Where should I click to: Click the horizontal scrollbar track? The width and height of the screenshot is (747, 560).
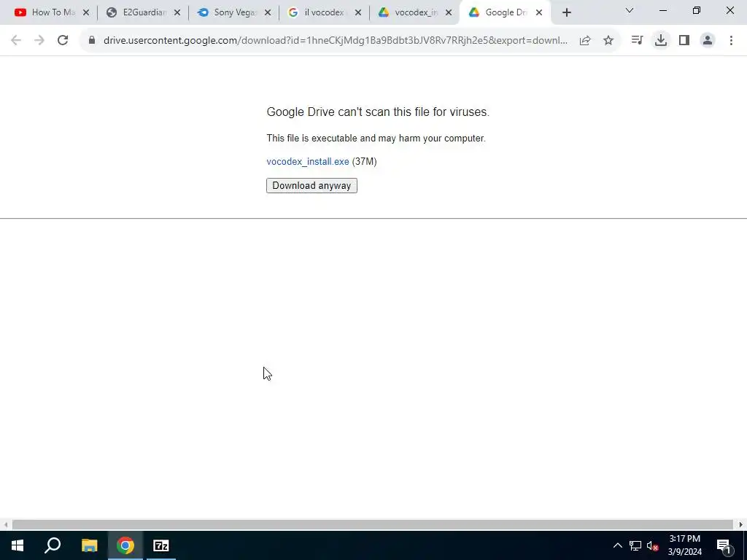point(373,524)
